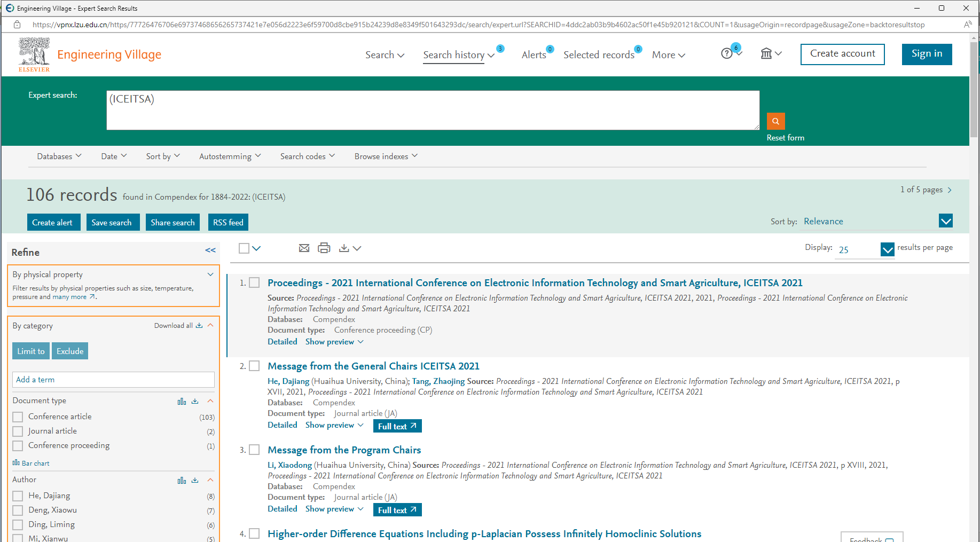Check the select-all results checkbox

point(244,248)
